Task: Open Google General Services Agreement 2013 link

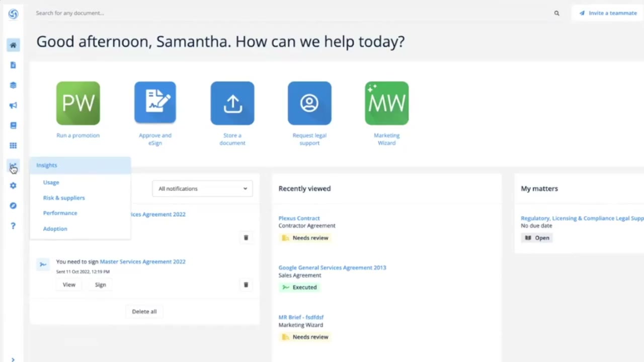Action: click(332, 267)
